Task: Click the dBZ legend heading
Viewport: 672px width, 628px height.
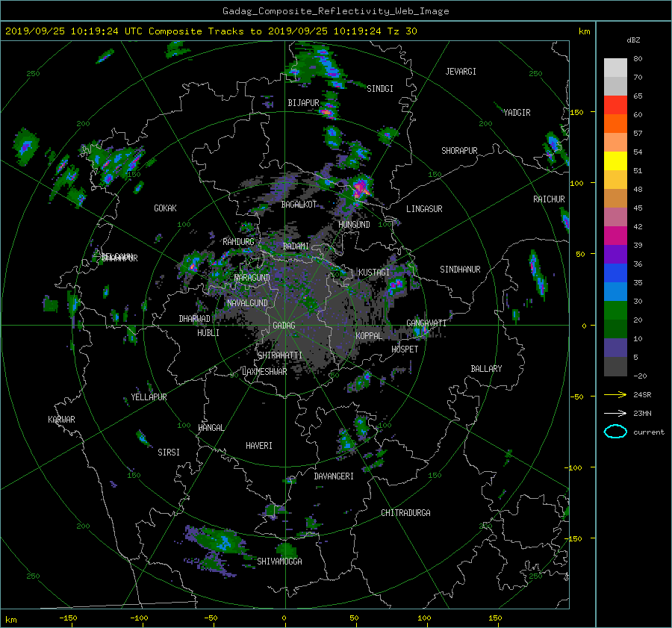Action: tap(633, 40)
